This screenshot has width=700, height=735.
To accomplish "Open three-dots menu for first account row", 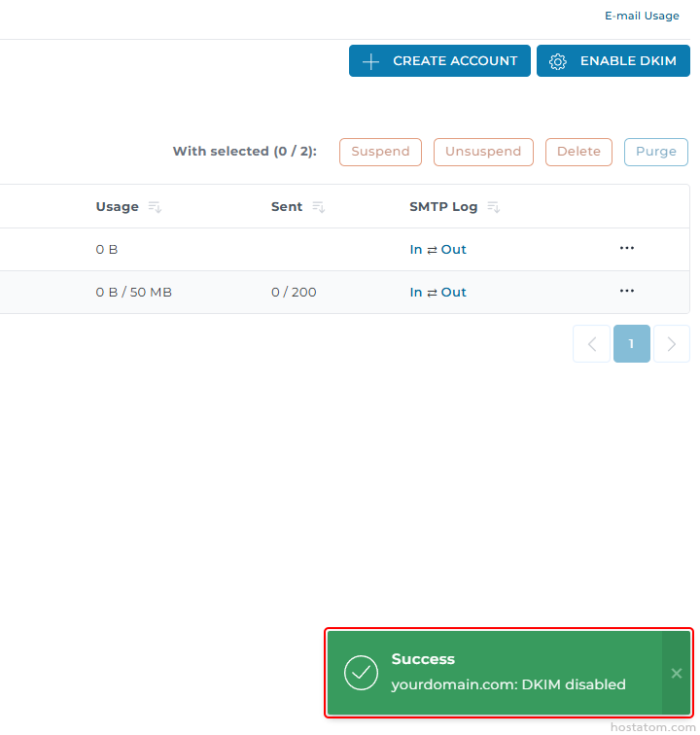I will pyautogui.click(x=627, y=249).
